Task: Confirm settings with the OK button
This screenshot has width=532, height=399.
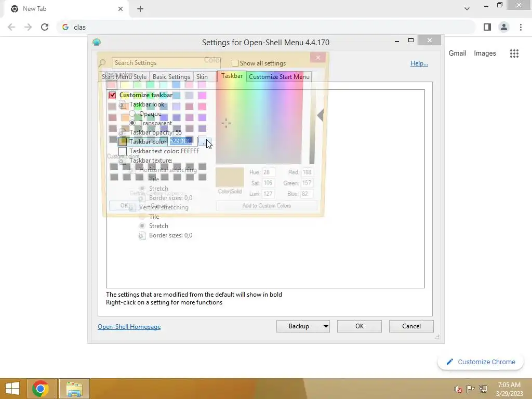Action: tap(360, 326)
